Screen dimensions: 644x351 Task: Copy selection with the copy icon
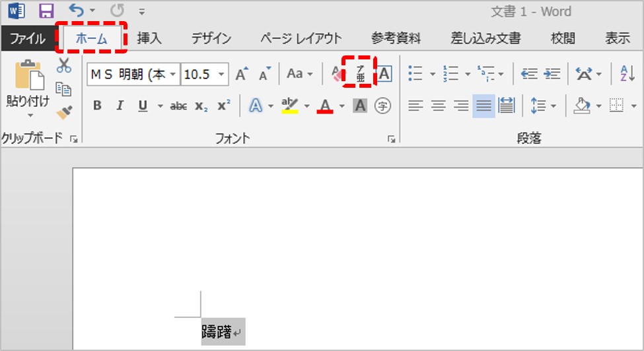pyautogui.click(x=63, y=89)
